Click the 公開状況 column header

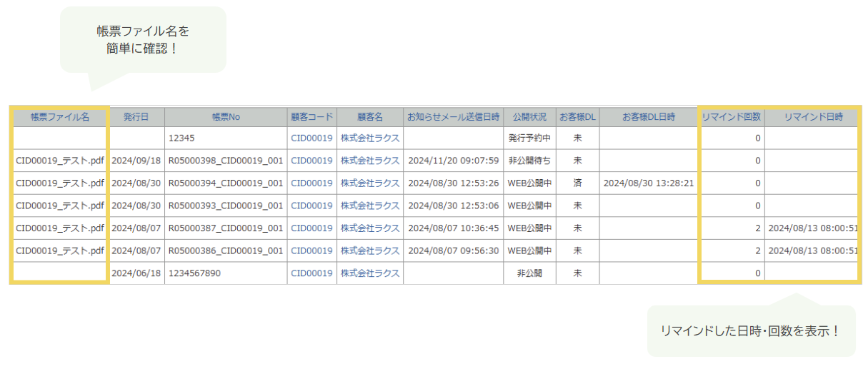tap(529, 117)
